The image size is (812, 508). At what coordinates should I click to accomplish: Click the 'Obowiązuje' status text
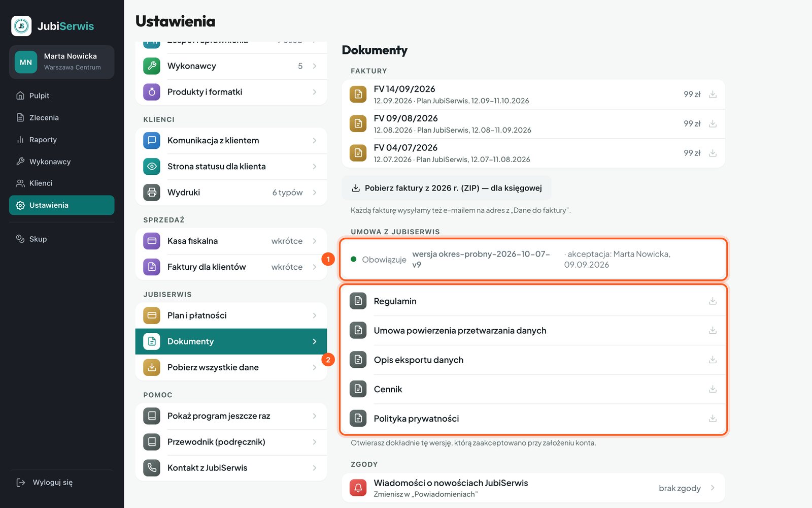(384, 260)
